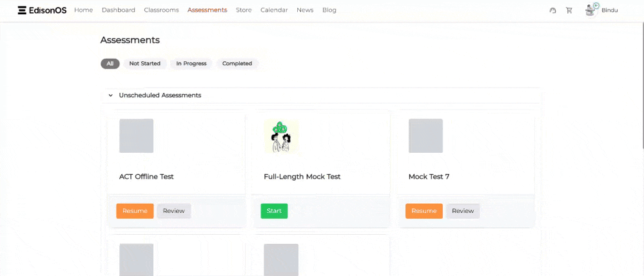The width and height of the screenshot is (644, 276).
Task: Open the Calendar nav item
Action: [274, 10]
